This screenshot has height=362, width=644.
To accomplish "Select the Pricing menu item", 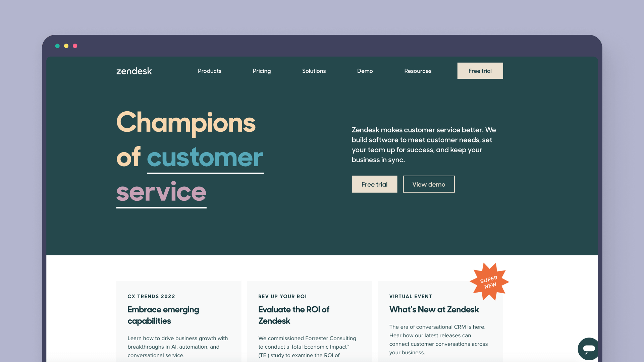I will (x=261, y=71).
